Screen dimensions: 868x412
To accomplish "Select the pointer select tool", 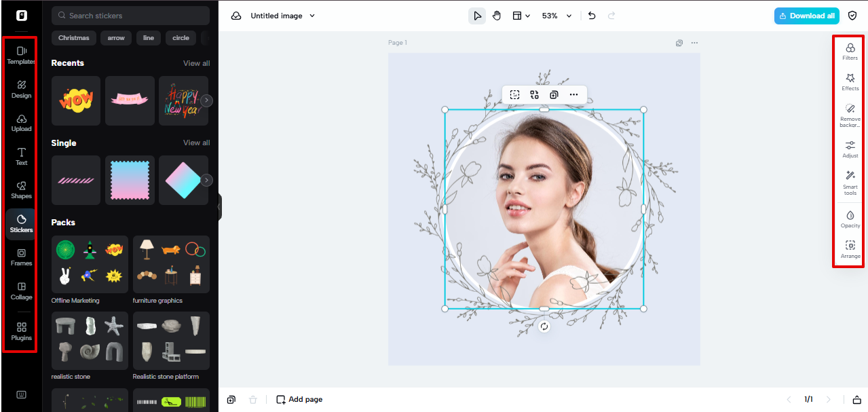I will click(477, 16).
